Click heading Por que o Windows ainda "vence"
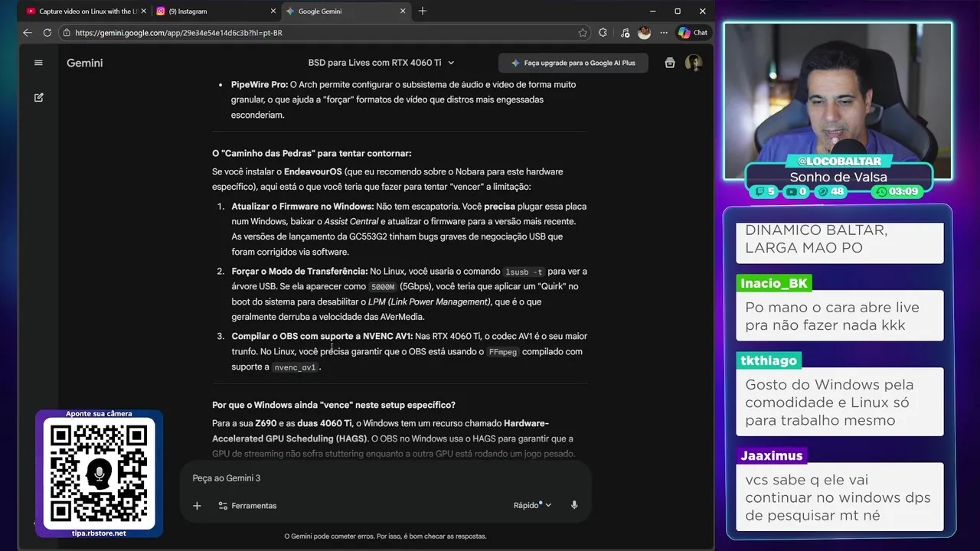This screenshot has height=551, width=980. [x=334, y=405]
